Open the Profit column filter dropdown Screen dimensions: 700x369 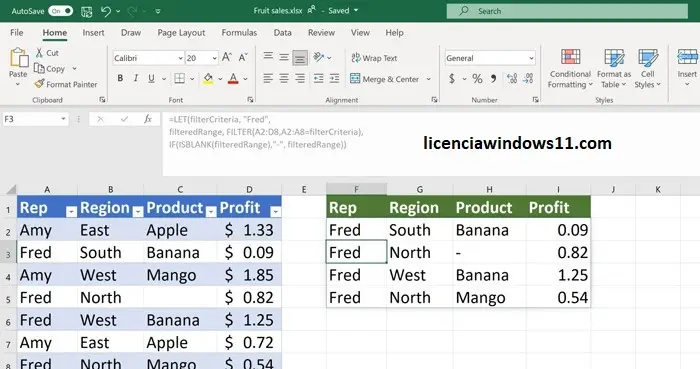click(x=276, y=211)
